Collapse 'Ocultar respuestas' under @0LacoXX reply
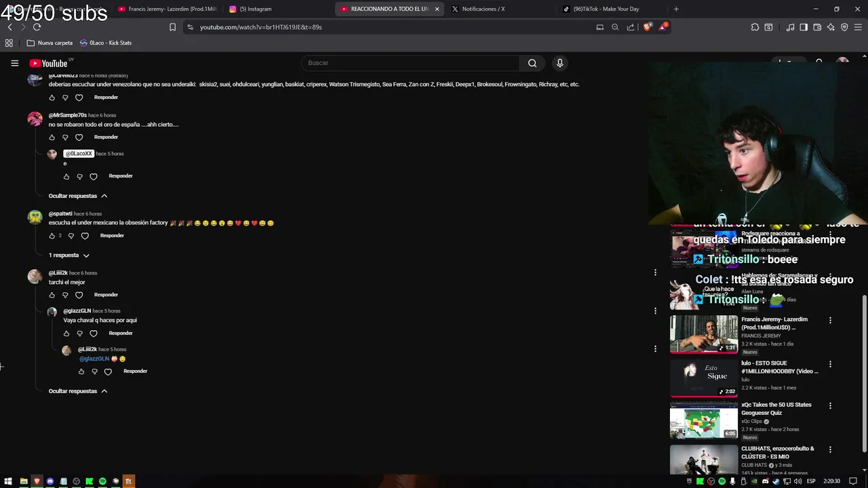The image size is (868, 488). click(x=78, y=196)
